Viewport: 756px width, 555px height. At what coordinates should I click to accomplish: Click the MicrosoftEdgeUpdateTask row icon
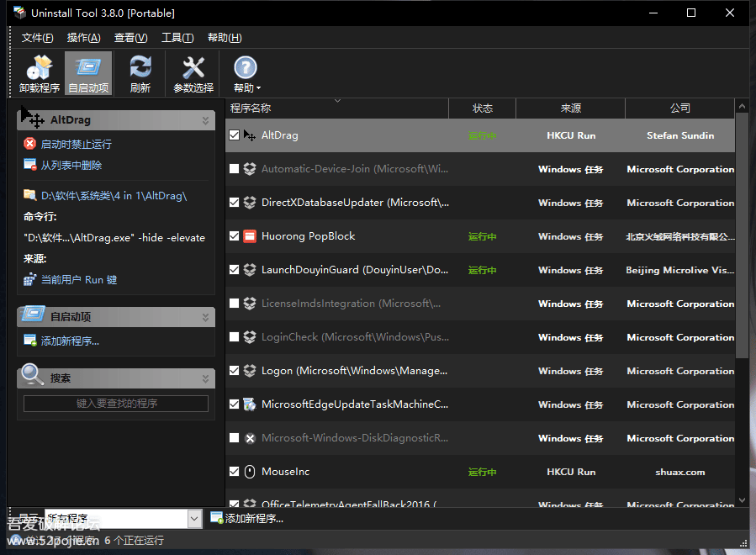pyautogui.click(x=250, y=404)
